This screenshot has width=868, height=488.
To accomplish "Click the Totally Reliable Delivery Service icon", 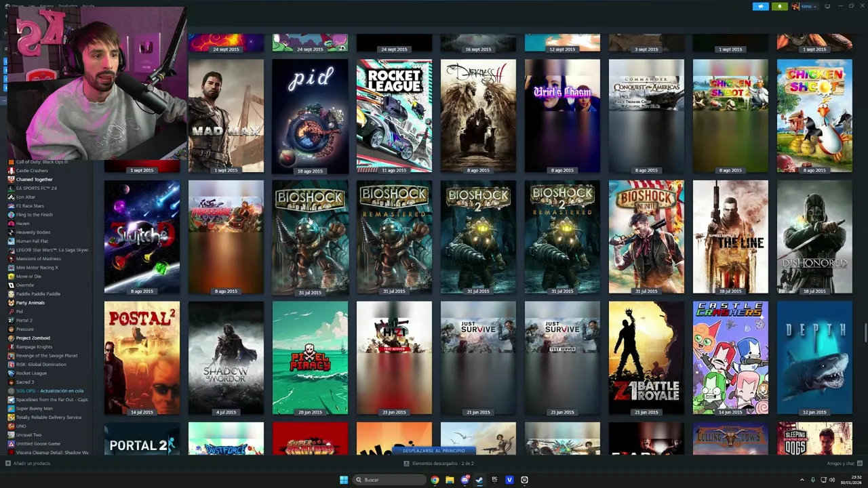I will pyautogui.click(x=11, y=418).
